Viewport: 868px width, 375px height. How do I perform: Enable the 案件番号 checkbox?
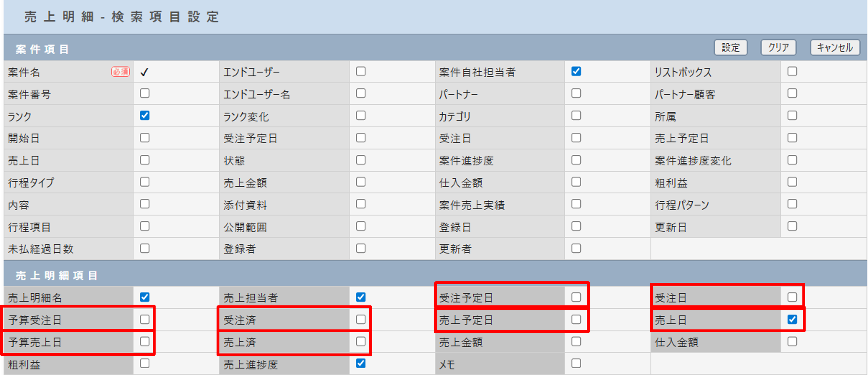144,93
